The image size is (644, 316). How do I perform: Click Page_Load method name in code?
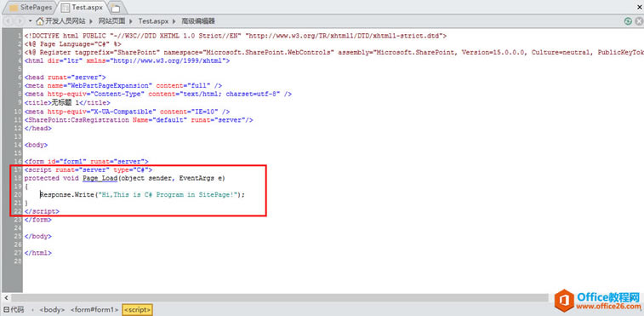pyautogui.click(x=100, y=178)
